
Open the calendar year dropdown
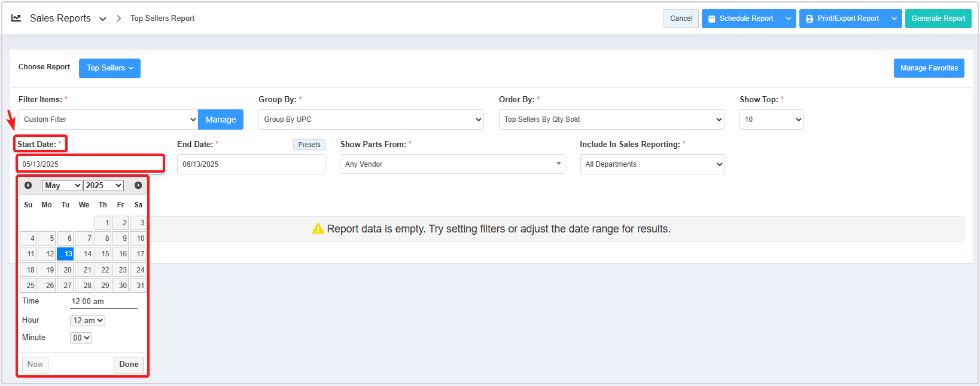104,186
